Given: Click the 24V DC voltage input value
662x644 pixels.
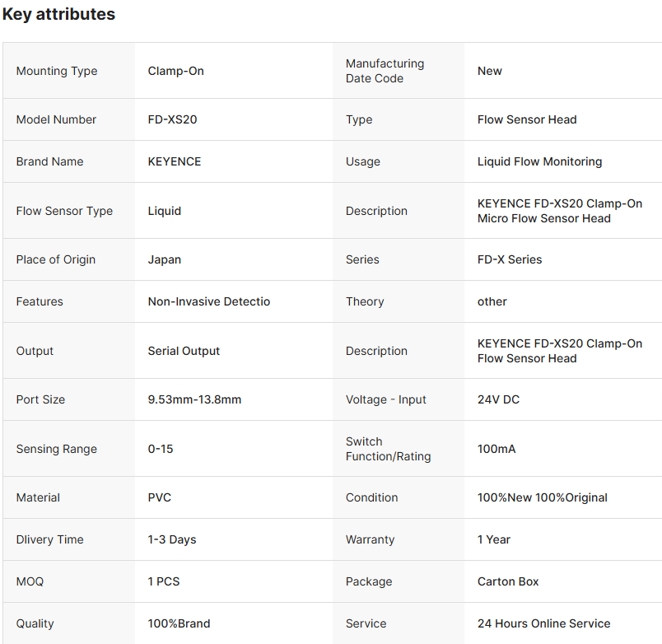Looking at the screenshot, I should pos(498,399).
